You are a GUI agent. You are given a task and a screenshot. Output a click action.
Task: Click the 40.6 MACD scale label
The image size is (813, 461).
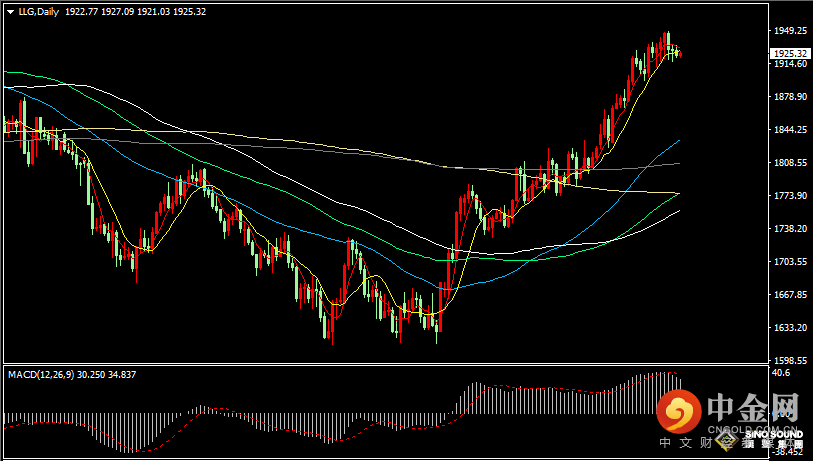point(781,373)
